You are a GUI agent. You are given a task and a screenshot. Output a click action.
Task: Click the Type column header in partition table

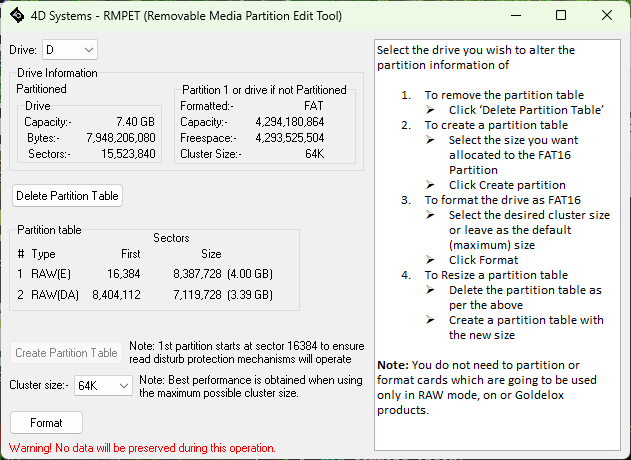(x=43, y=253)
